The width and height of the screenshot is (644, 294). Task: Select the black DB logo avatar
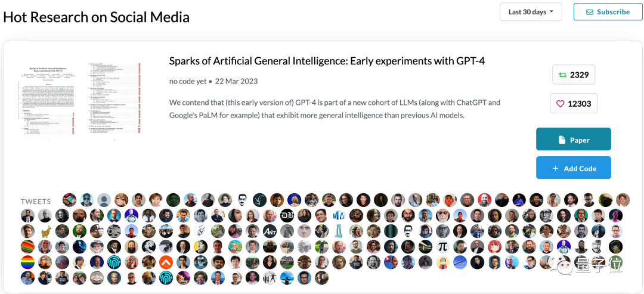point(287,215)
